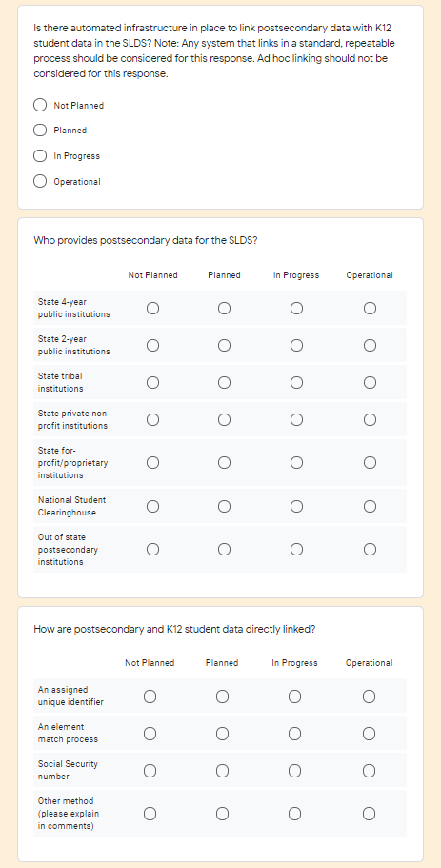The width and height of the screenshot is (441, 868).
Task: Mark State 2-year public institutions as Planned
Action: [x=224, y=346]
